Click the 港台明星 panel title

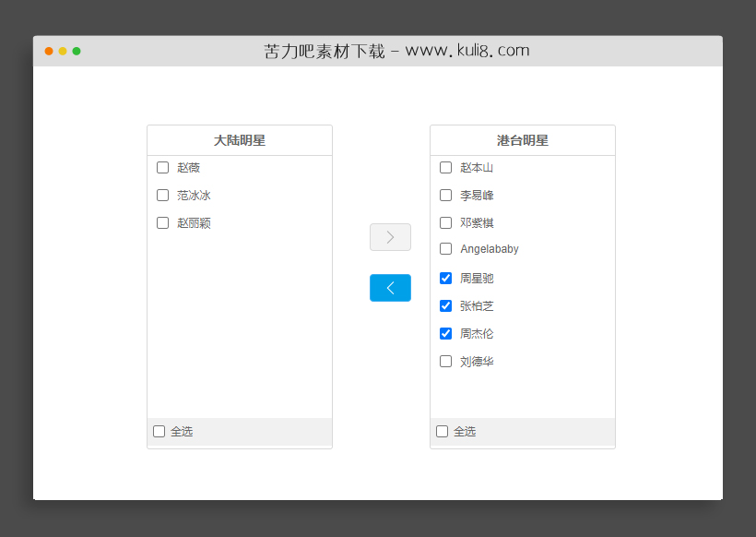522,139
